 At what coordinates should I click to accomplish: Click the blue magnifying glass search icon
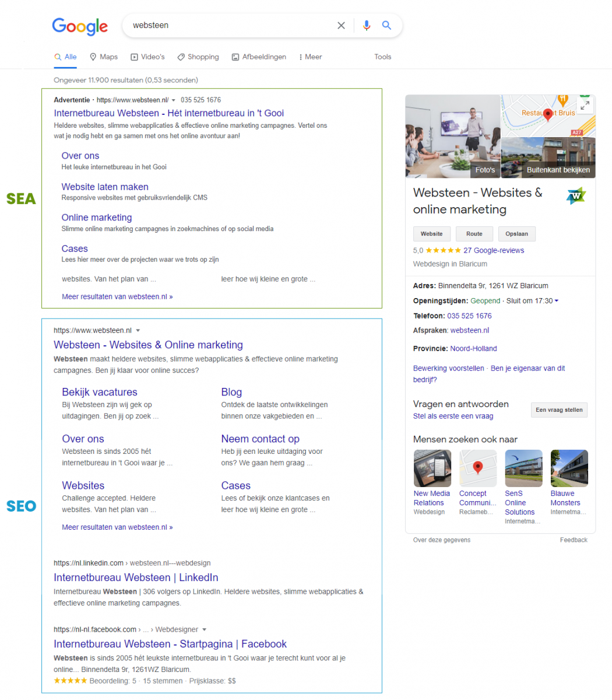(386, 26)
